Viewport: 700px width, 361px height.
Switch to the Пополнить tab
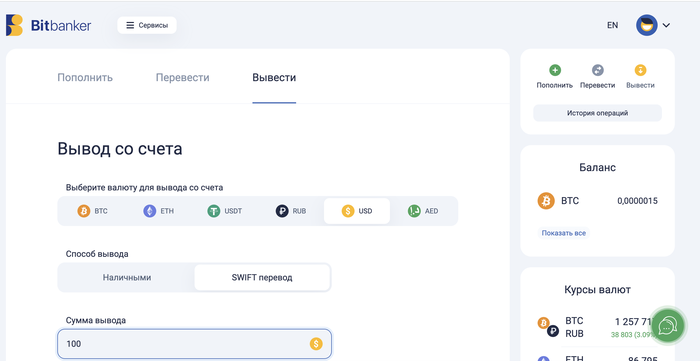coord(85,78)
